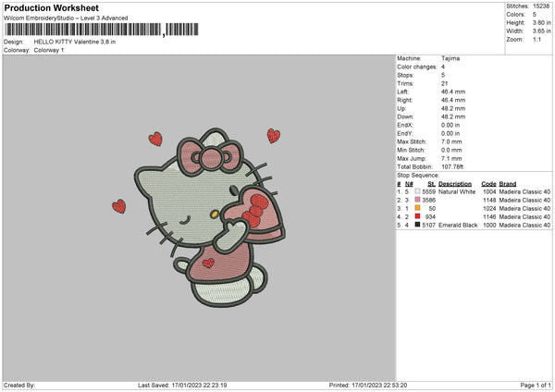Click the Machine value 'Tajima'

450,58
